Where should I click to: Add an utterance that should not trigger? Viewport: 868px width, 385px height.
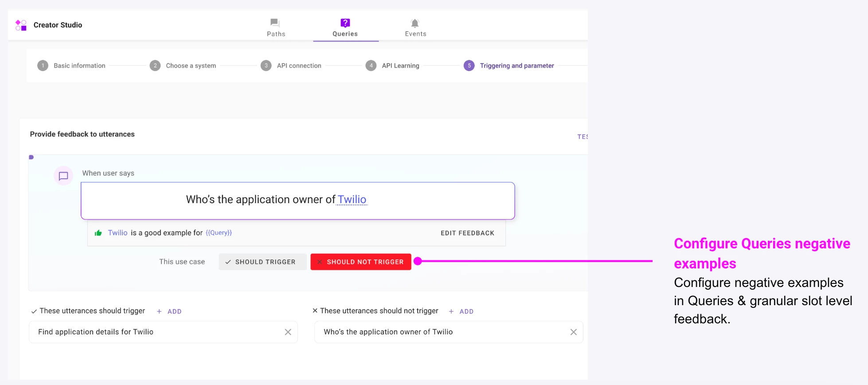point(461,311)
